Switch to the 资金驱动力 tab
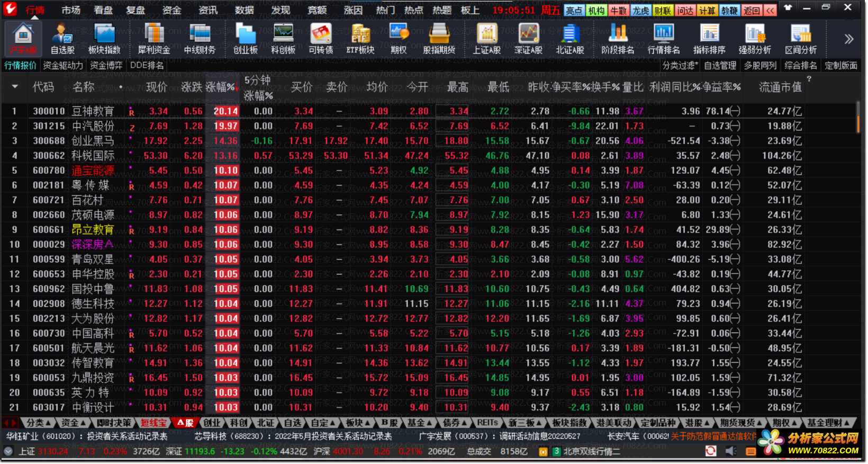 click(x=63, y=65)
